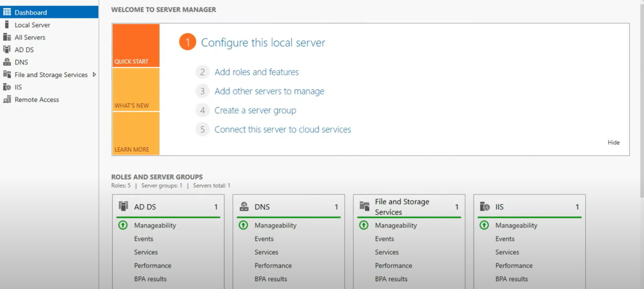Screen dimensions: 644x289
Task: Hide the welcome tile
Action: point(613,142)
